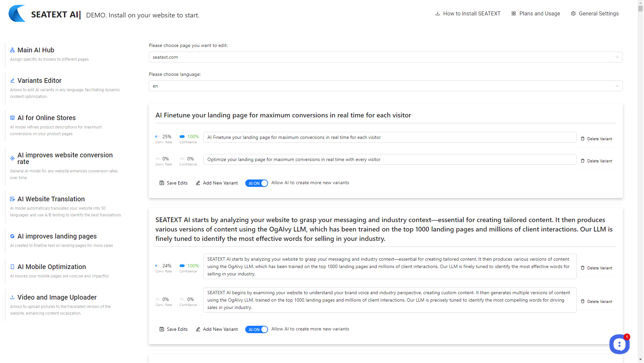Click trash icon for 'Optimize your landing page' variant
The width and height of the screenshot is (644, 363).
(x=583, y=161)
